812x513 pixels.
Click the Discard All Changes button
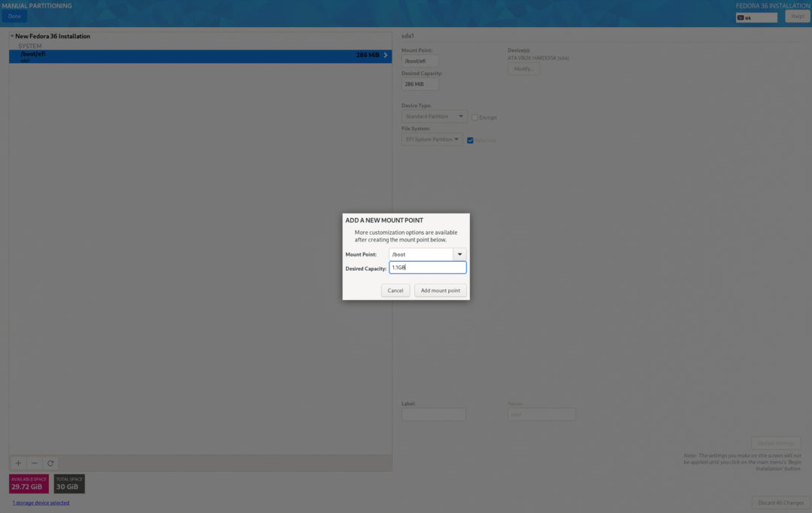780,502
